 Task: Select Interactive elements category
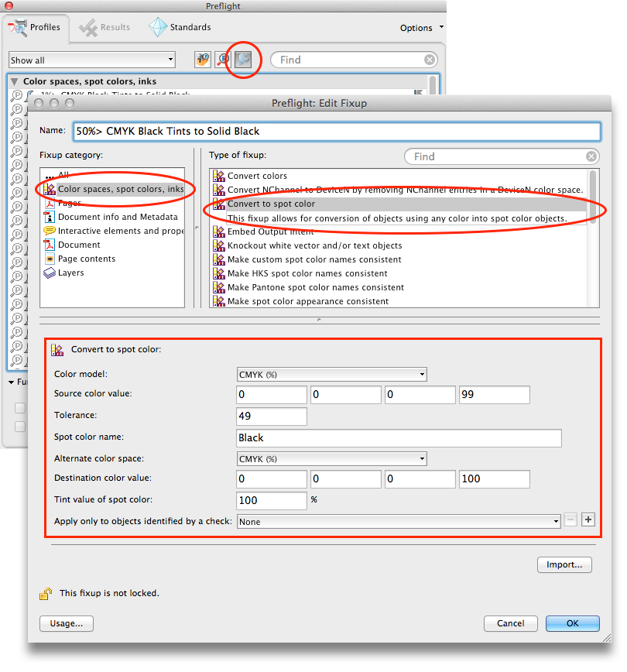click(112, 231)
